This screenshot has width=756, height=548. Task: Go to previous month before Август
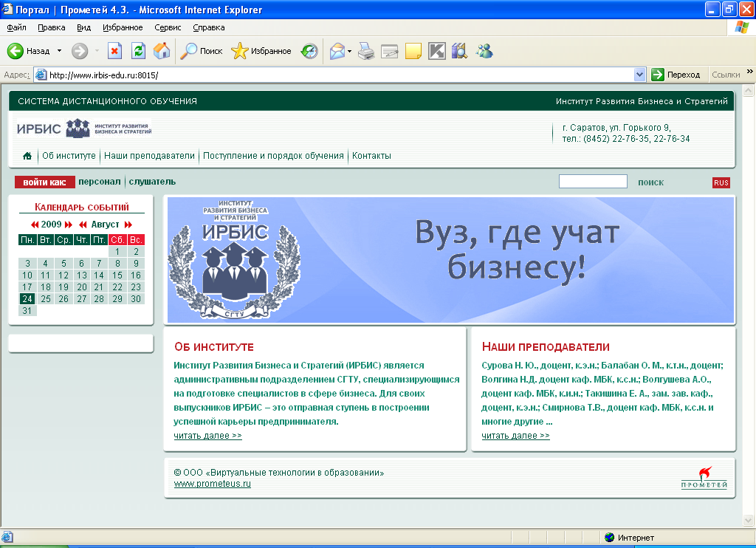(83, 225)
